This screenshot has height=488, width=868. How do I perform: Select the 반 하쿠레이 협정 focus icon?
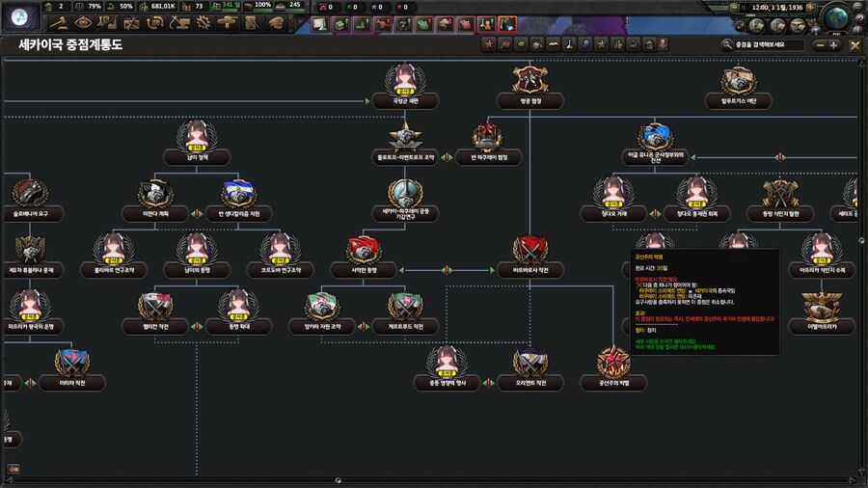click(x=488, y=137)
